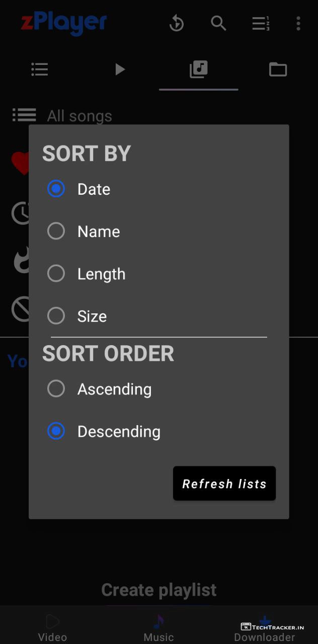Open the play queue tab

[x=119, y=69]
